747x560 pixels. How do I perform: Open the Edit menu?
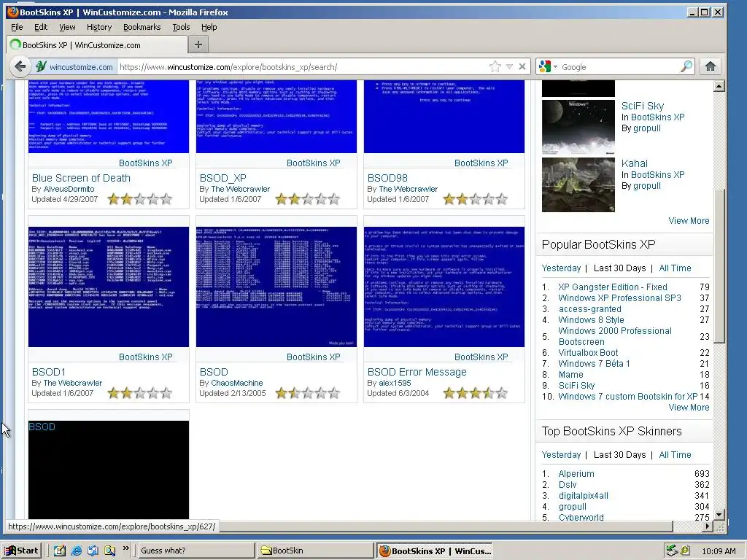[x=41, y=27]
